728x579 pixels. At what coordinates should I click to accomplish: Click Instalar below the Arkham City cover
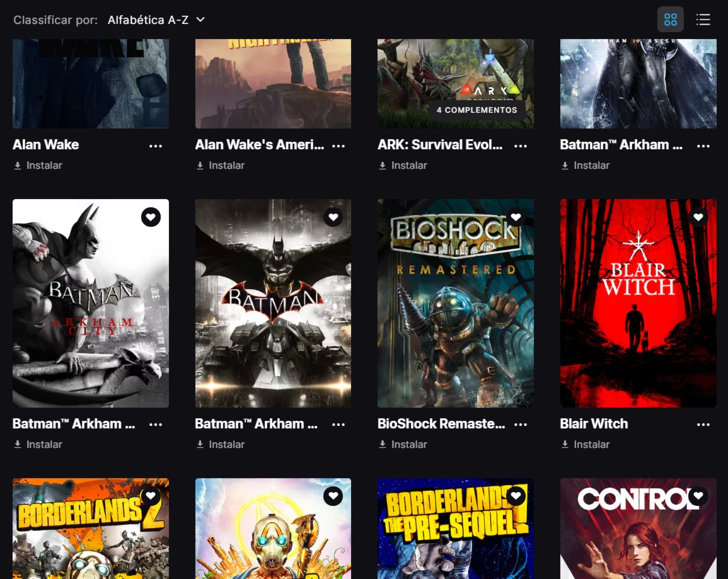coord(38,444)
